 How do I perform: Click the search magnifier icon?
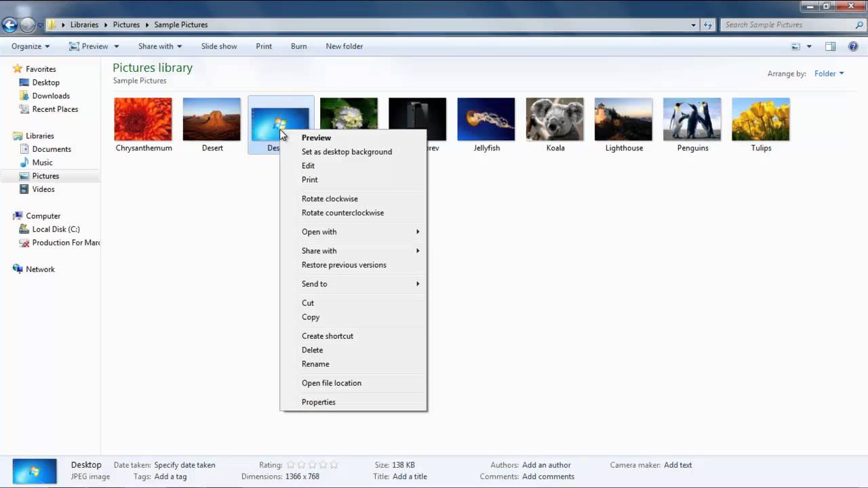point(859,25)
